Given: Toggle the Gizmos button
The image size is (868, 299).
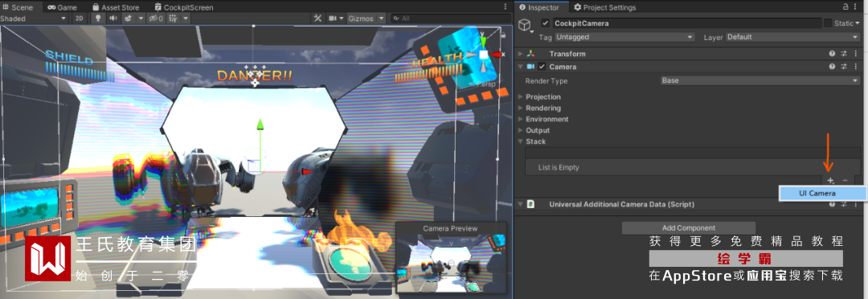Looking at the screenshot, I should click(x=361, y=18).
